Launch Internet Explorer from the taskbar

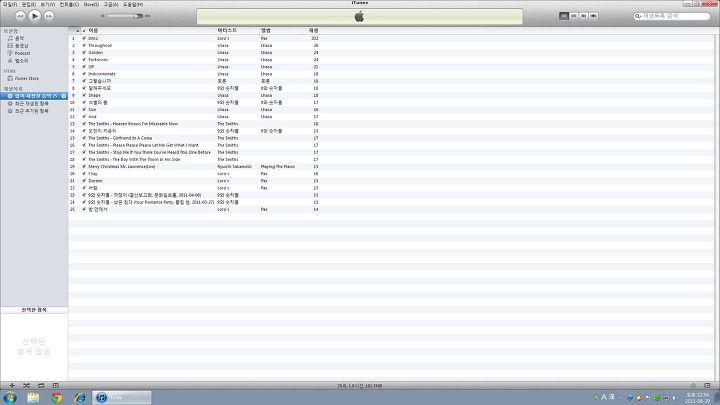pyautogui.click(x=80, y=398)
